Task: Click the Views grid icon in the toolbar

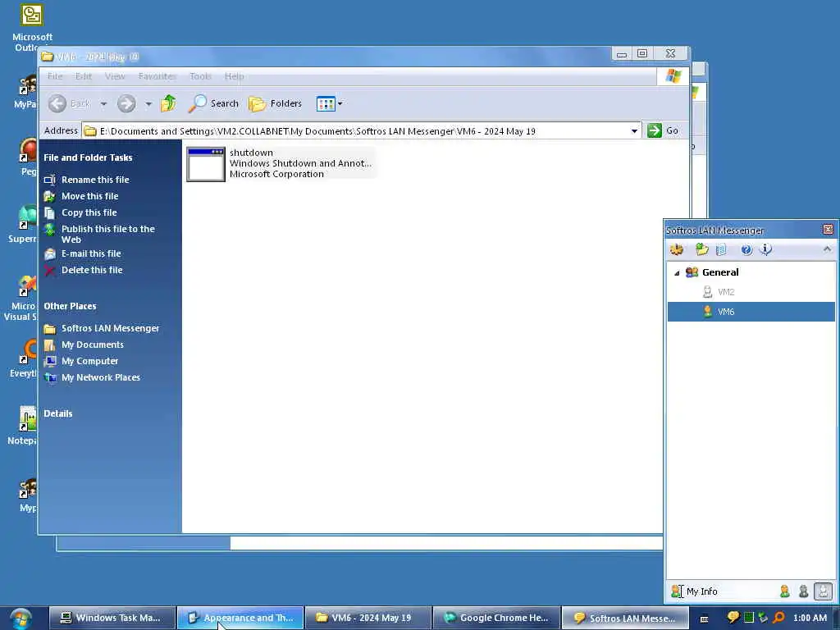Action: [326, 103]
